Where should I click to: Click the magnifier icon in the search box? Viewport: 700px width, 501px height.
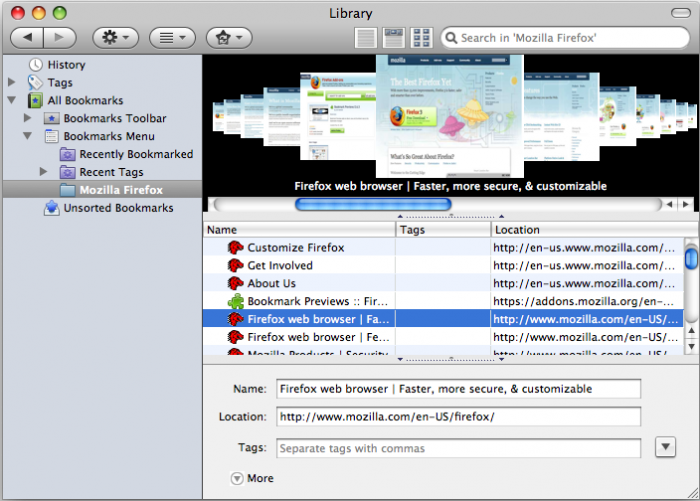pyautogui.click(x=451, y=38)
